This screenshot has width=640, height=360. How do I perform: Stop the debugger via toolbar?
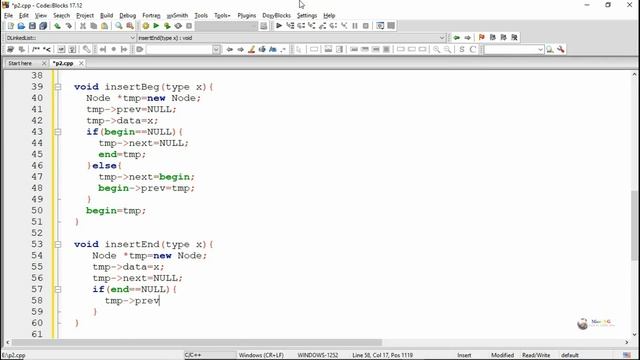[x=366, y=26]
